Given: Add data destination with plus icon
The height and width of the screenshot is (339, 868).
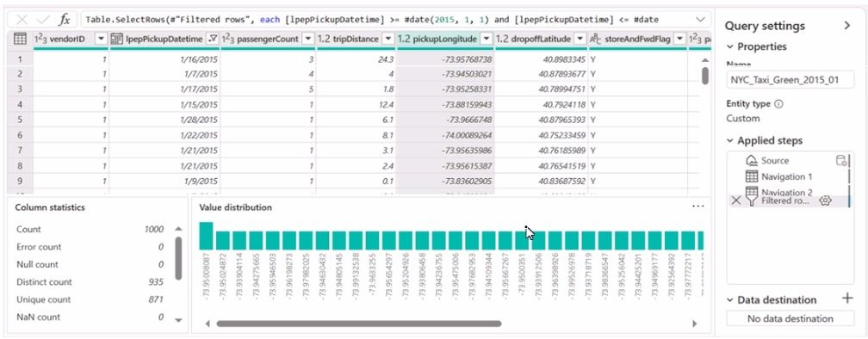Looking at the screenshot, I should point(847,299).
